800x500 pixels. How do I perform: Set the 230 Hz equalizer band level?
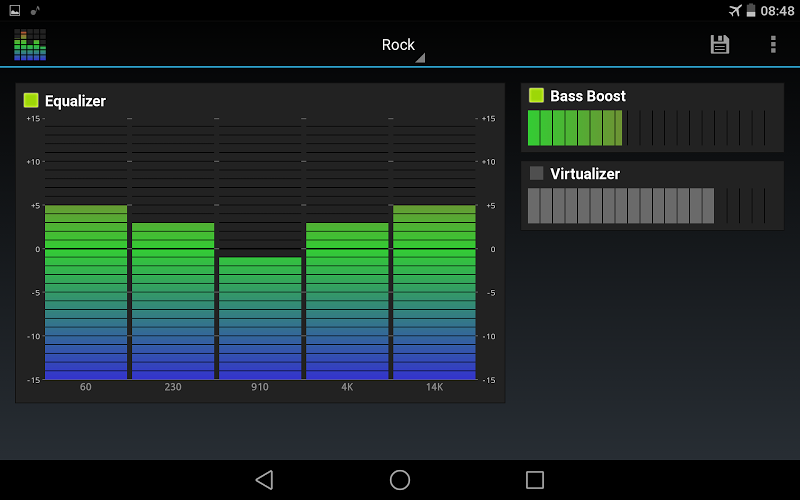(173, 248)
